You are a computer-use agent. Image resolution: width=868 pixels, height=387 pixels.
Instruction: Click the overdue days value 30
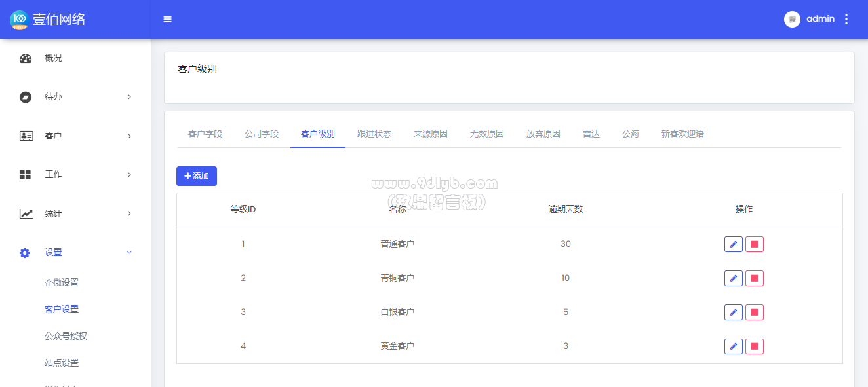pos(566,244)
